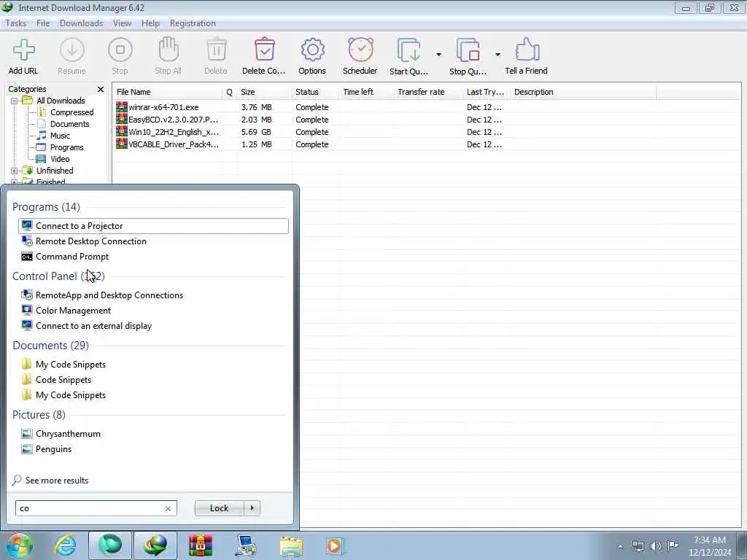Click the Tell a Friend thumbs-up icon
The height and width of the screenshot is (560, 747).
point(527,50)
